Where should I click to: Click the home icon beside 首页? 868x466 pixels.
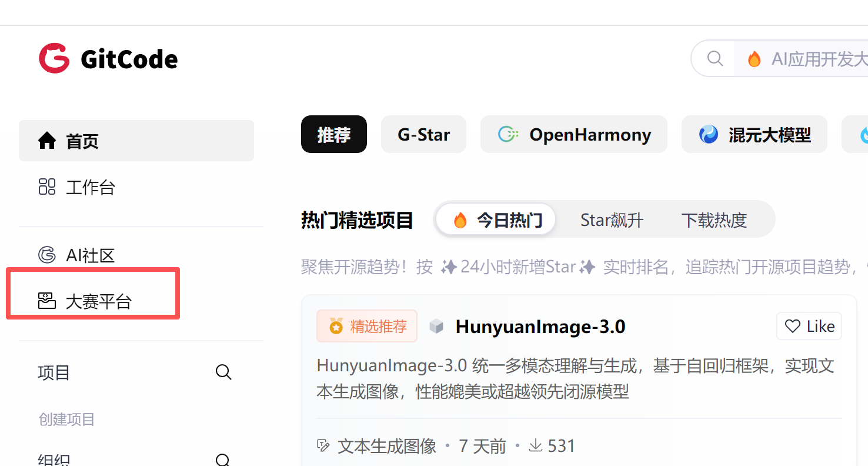(47, 141)
